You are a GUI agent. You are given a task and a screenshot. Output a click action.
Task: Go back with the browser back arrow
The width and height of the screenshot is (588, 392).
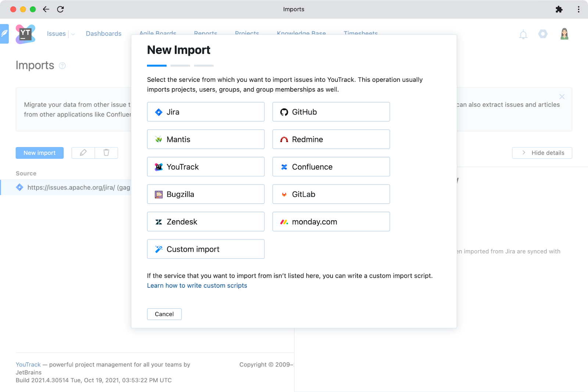pos(46,9)
